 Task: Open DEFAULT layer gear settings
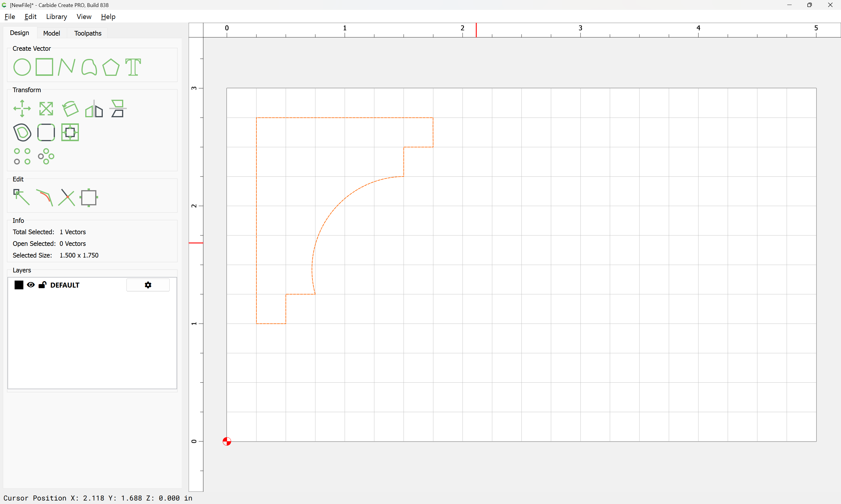click(x=148, y=285)
